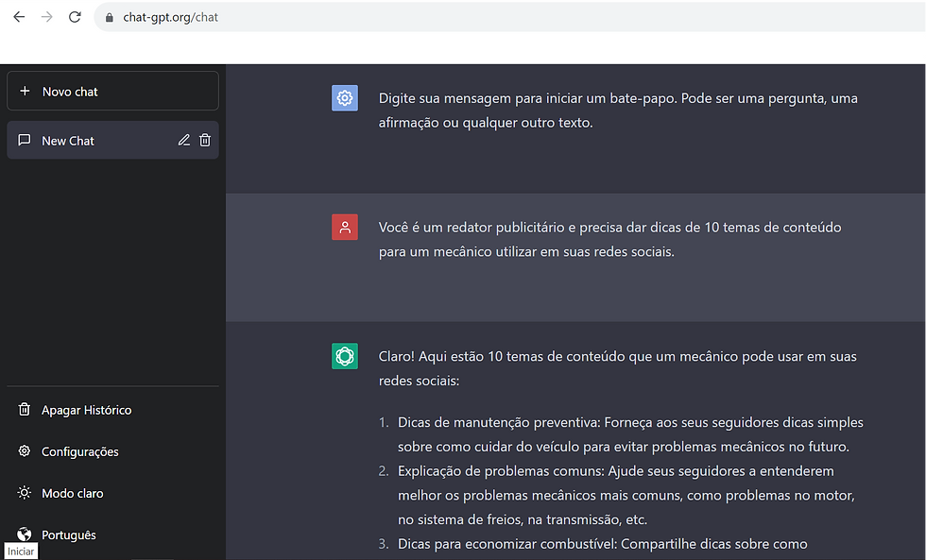Viewport: 926px width, 560px height.
Task: Click the padlock site info icon
Action: tap(110, 18)
